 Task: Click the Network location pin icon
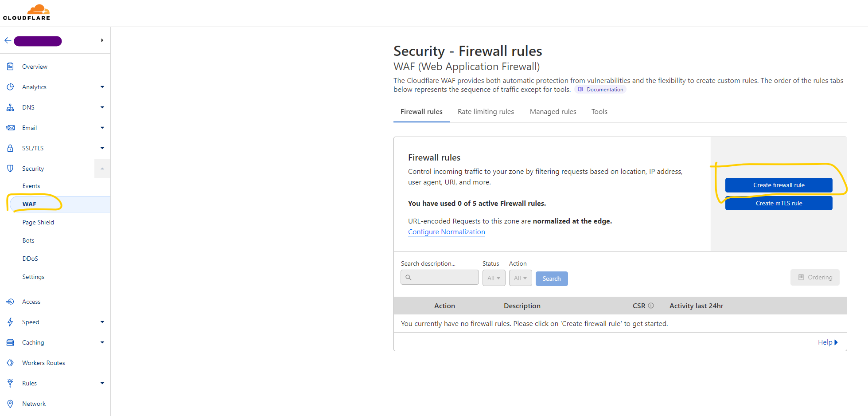click(x=10, y=404)
